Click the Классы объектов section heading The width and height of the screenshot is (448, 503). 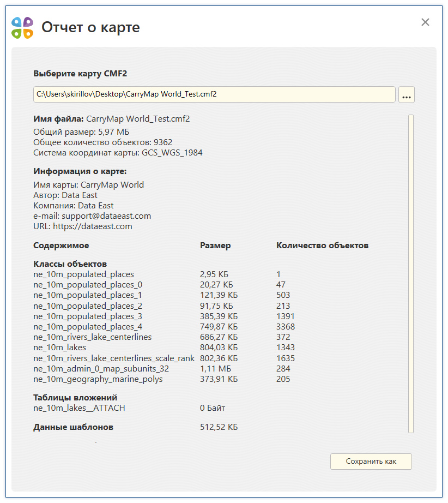coord(70,264)
